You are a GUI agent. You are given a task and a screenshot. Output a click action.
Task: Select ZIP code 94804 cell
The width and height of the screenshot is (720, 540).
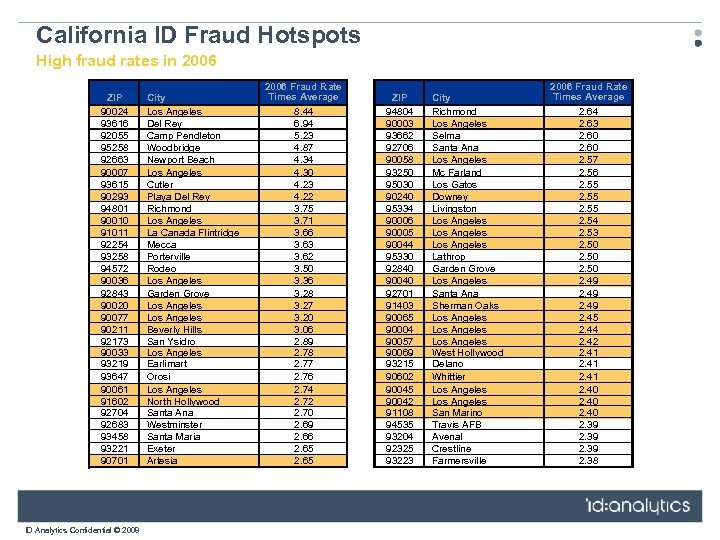(399, 112)
